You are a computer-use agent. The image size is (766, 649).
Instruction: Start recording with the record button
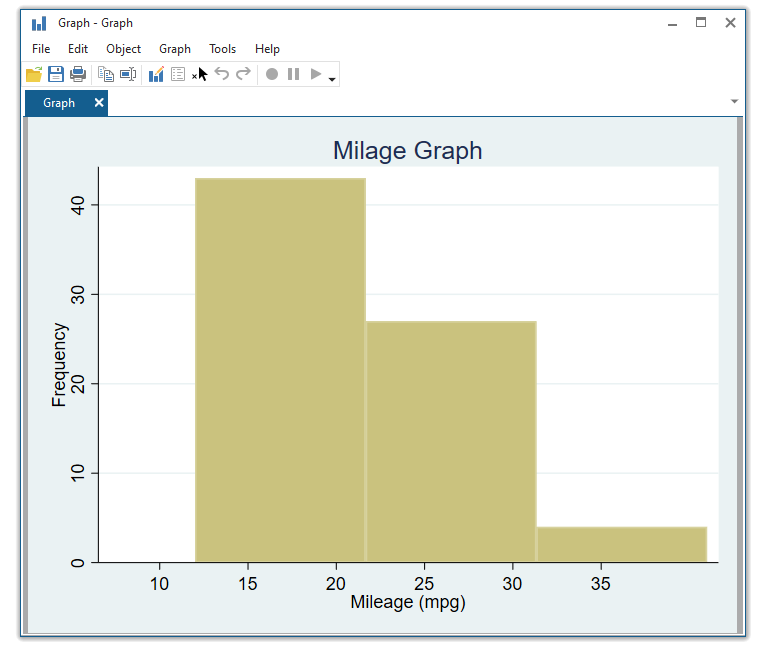point(272,74)
